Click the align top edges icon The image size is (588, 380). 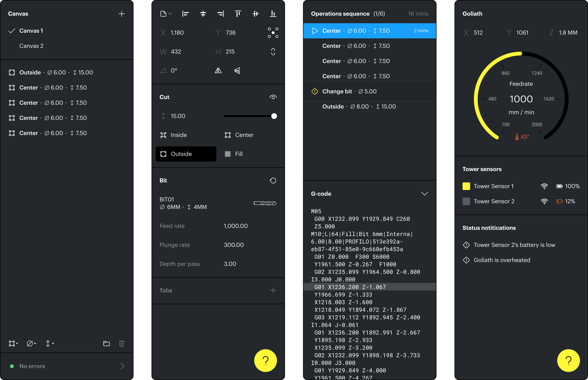pos(238,14)
